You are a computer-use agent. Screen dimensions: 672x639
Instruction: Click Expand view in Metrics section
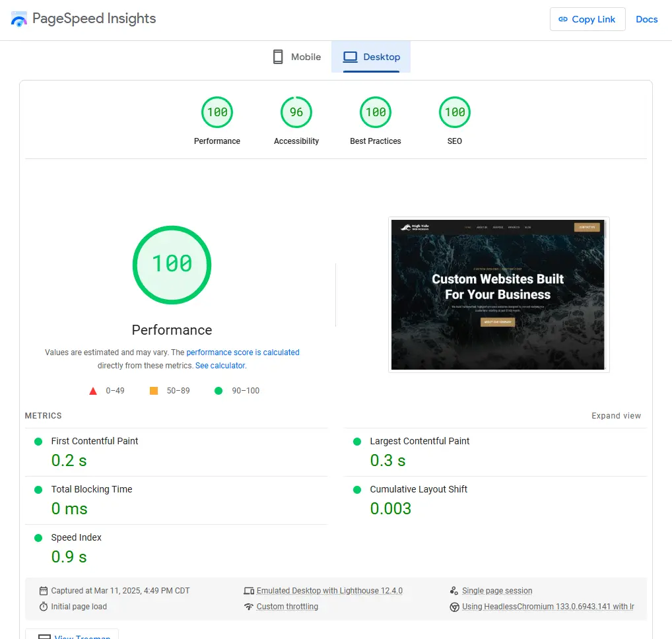616,416
